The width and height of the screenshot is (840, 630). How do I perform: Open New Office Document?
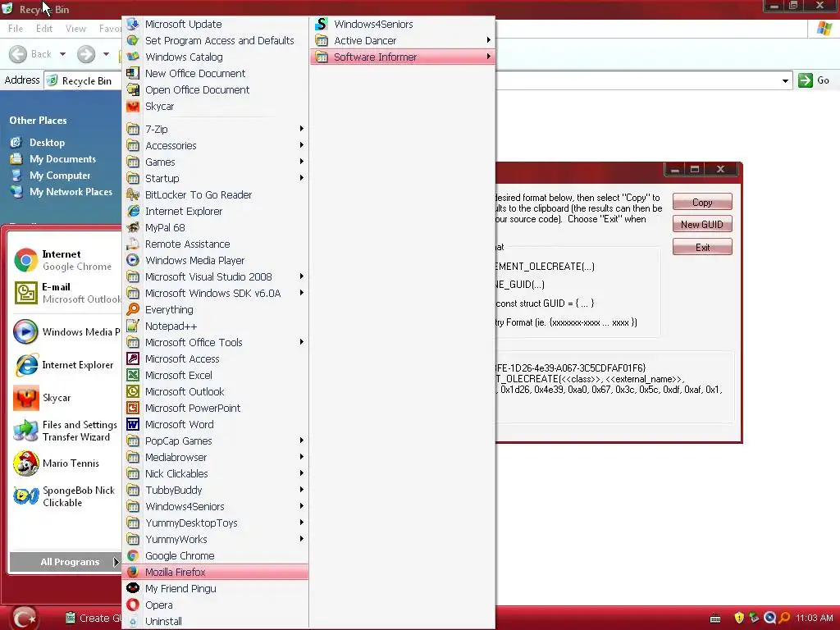click(x=214, y=73)
